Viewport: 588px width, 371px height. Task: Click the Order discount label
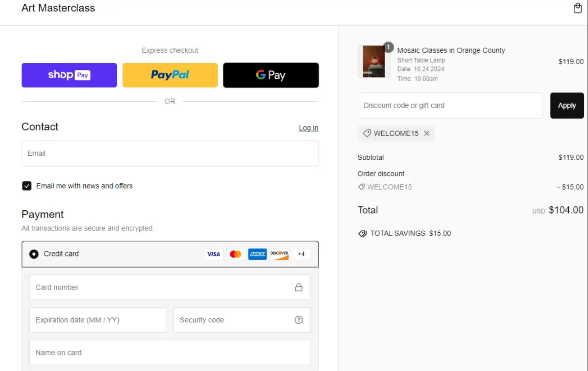pyautogui.click(x=381, y=174)
